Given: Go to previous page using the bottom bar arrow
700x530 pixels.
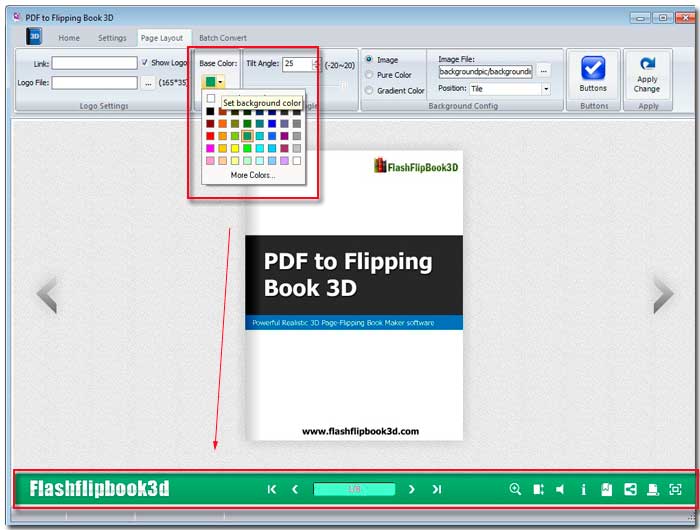Looking at the screenshot, I should pos(295,489).
